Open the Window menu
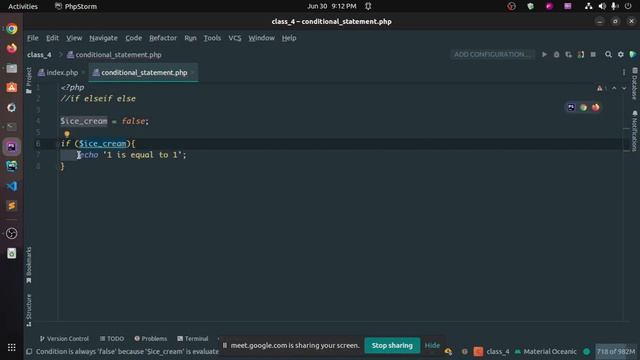 click(261, 38)
